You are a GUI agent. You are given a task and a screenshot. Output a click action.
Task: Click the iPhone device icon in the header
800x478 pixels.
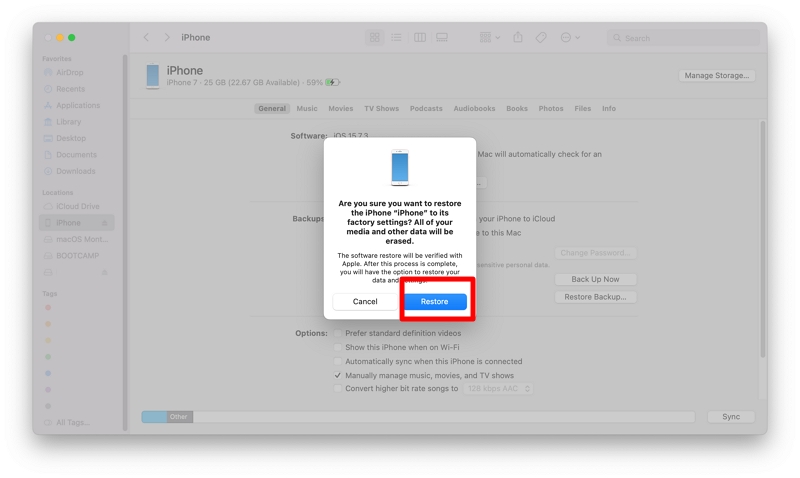coord(153,76)
